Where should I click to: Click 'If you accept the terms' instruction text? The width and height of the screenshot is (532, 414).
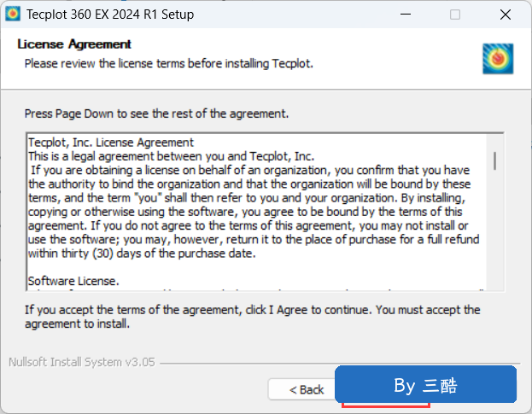pos(253,317)
